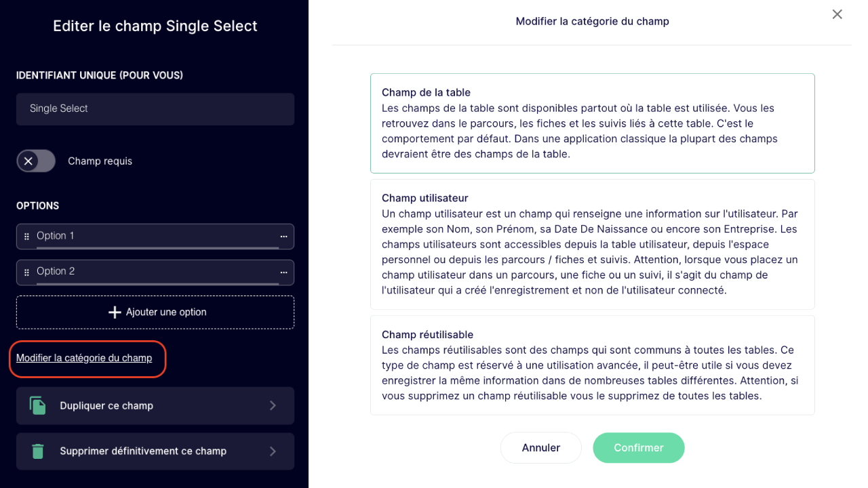Click the Option 1 text field
868x488 pixels.
click(x=157, y=237)
